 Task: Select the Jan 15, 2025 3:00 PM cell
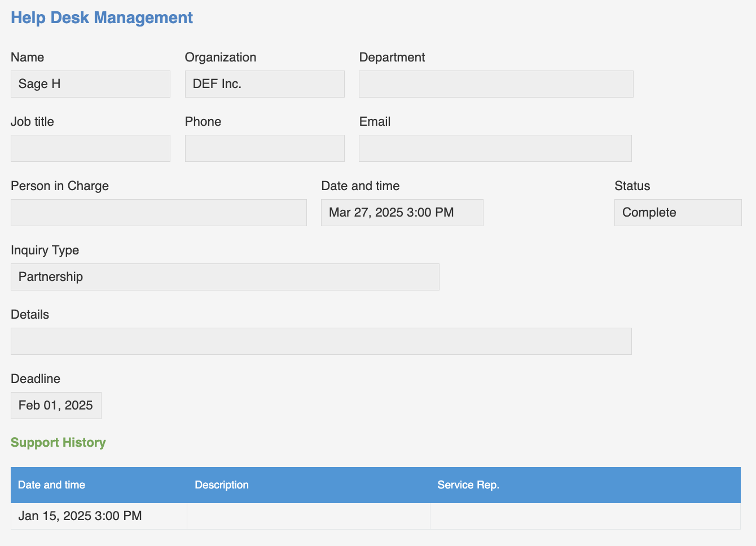(x=80, y=516)
